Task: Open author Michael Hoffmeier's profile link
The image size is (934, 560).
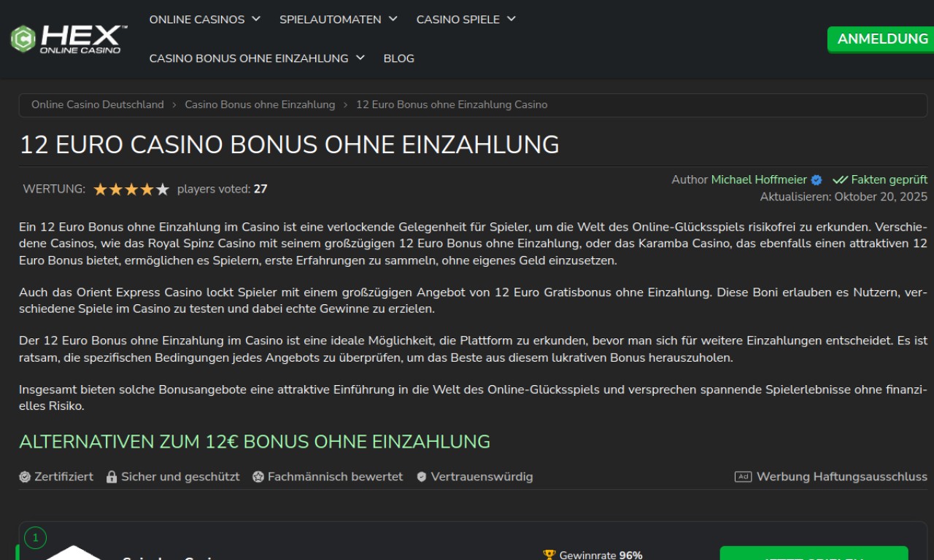Action: point(759,180)
